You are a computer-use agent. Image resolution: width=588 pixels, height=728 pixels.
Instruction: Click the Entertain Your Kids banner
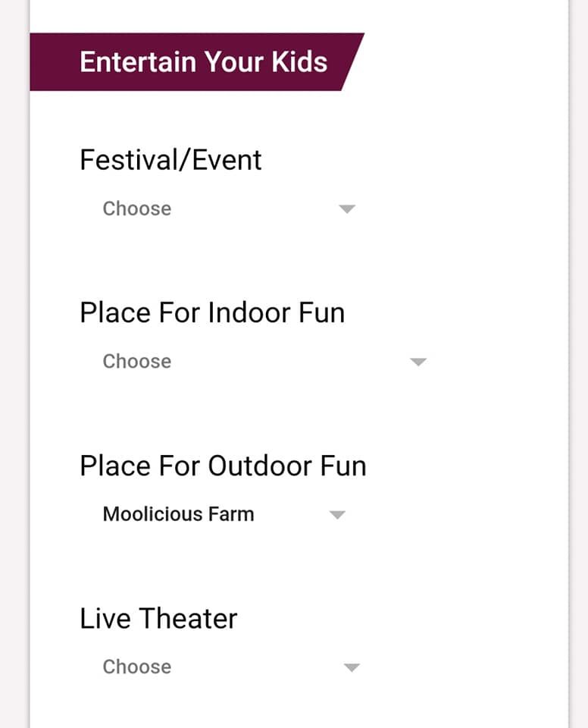pyautogui.click(x=197, y=61)
